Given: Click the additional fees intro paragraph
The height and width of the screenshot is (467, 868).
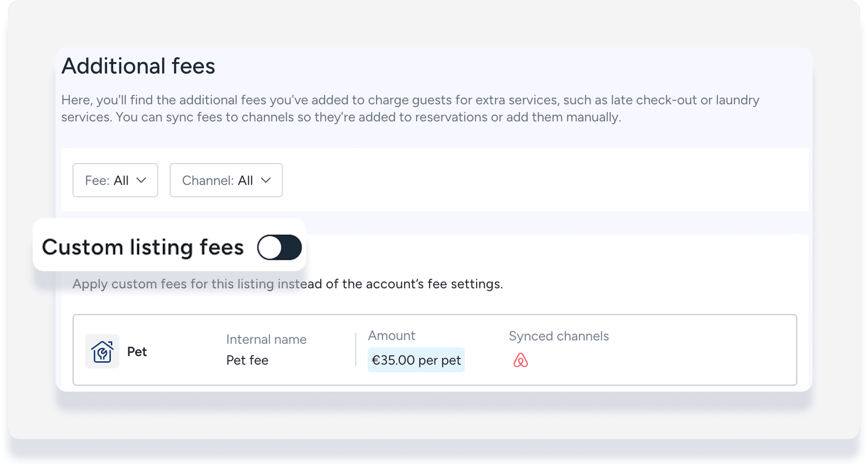Looking at the screenshot, I should [x=410, y=109].
